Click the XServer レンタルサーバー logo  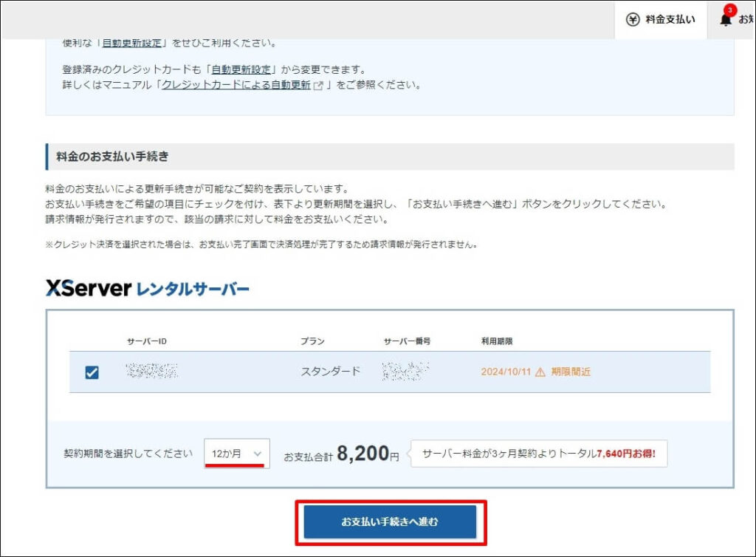pos(148,288)
